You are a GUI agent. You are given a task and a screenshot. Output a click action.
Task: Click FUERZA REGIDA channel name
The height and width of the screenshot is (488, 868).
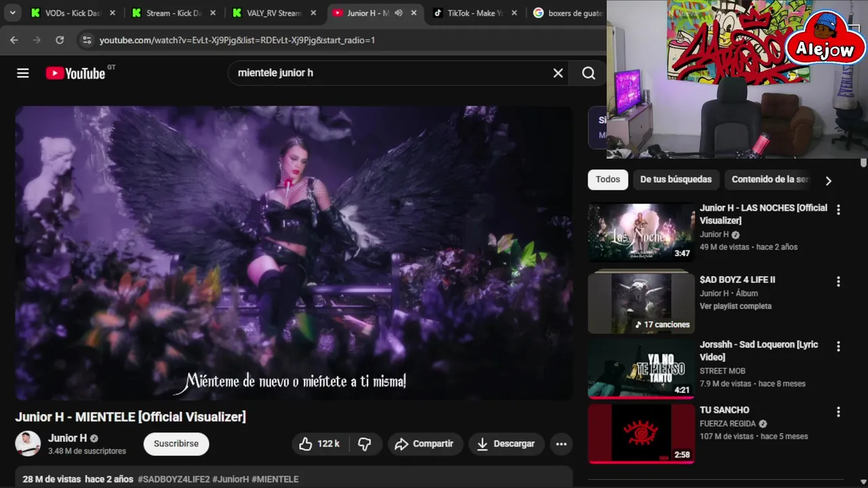point(728,424)
